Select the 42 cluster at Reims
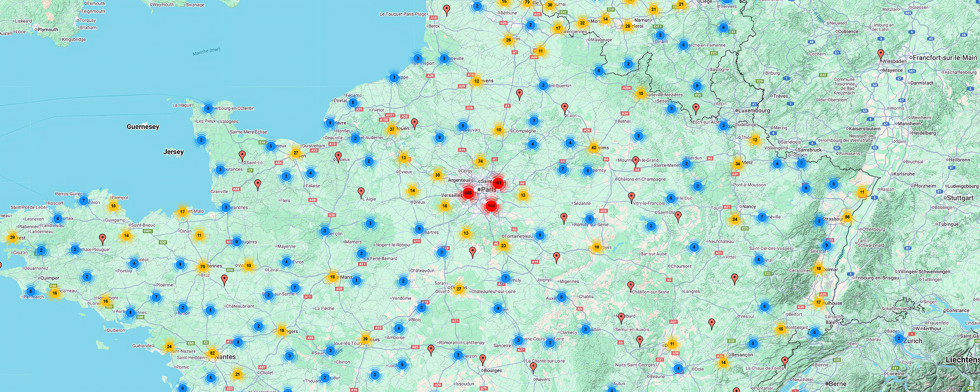The height and width of the screenshot is (392, 980). pos(593,148)
